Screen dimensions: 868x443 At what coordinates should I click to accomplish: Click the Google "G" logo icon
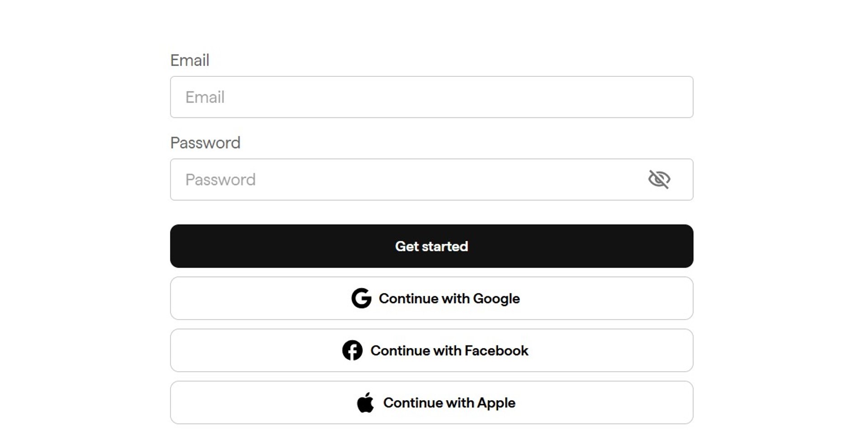pyautogui.click(x=361, y=298)
